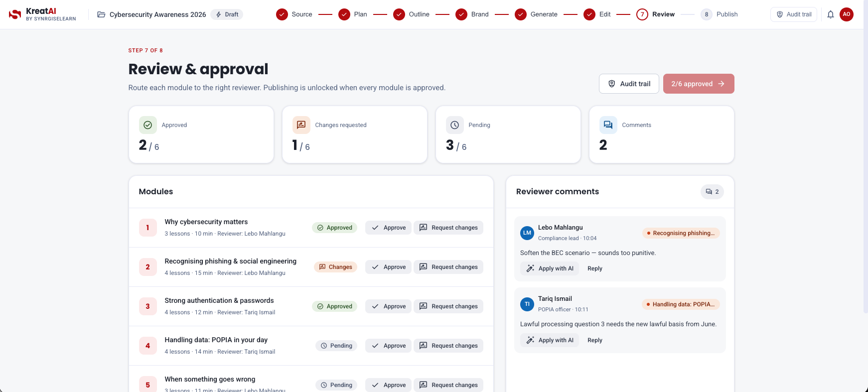
Task: Click the Changes requested card icon
Action: (x=301, y=125)
